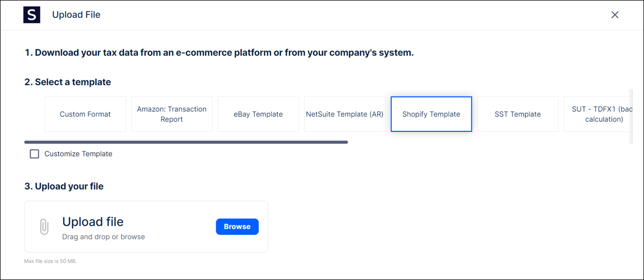Viewport: 644px width, 280px height.
Task: Close the Upload File dialog
Action: pos(615,15)
